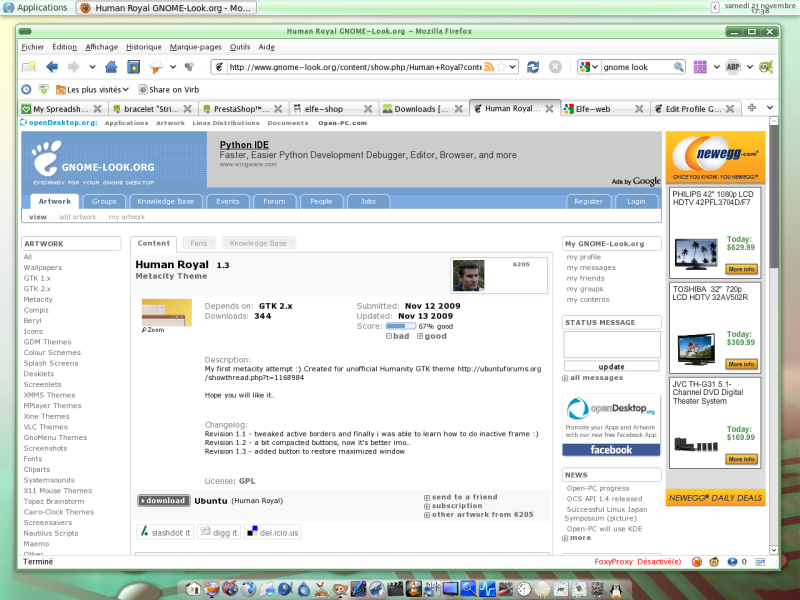Open the list all tabs dropdown
The image size is (800, 600).
click(x=770, y=108)
